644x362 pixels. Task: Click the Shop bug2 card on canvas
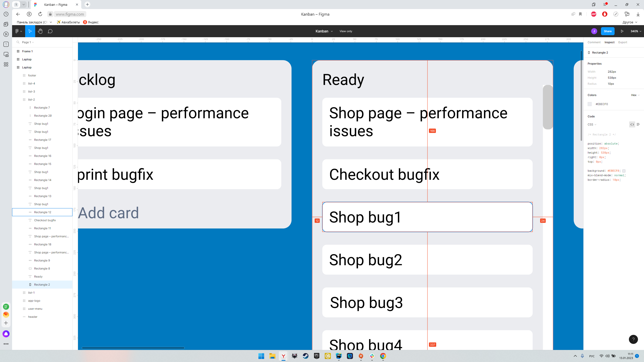[427, 260]
